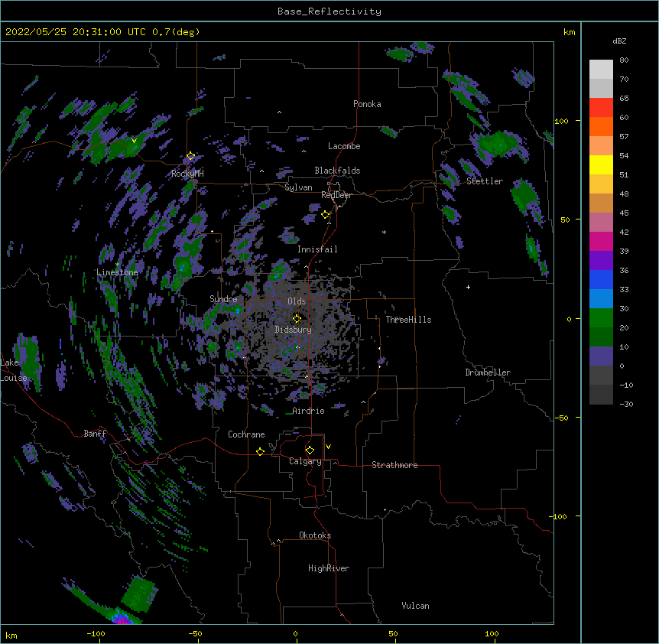Click the 100 tick on the right axis

click(561, 121)
